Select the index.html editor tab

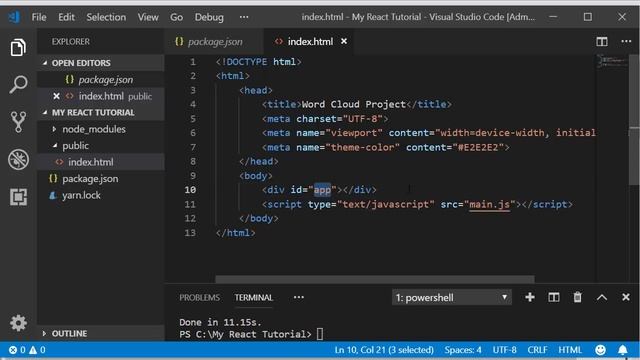coord(309,41)
